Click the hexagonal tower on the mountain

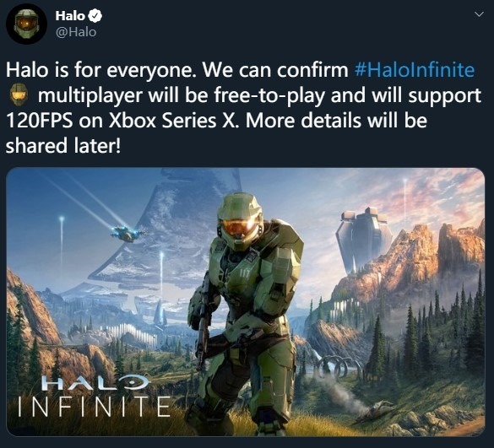363,238
